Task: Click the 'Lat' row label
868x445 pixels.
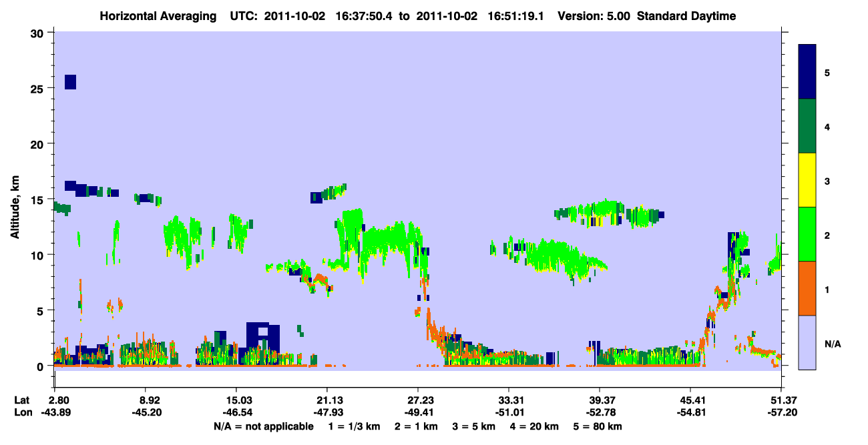Action: coord(23,400)
